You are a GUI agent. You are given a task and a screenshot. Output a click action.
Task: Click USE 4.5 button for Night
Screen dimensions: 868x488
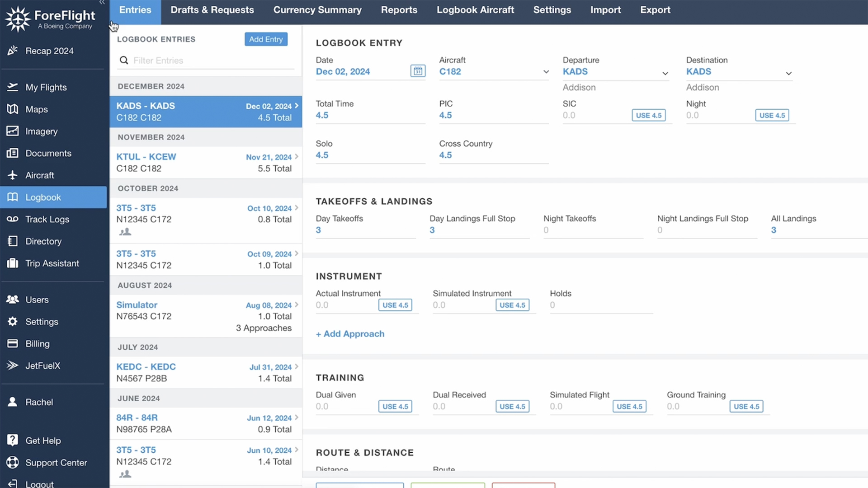tap(772, 115)
